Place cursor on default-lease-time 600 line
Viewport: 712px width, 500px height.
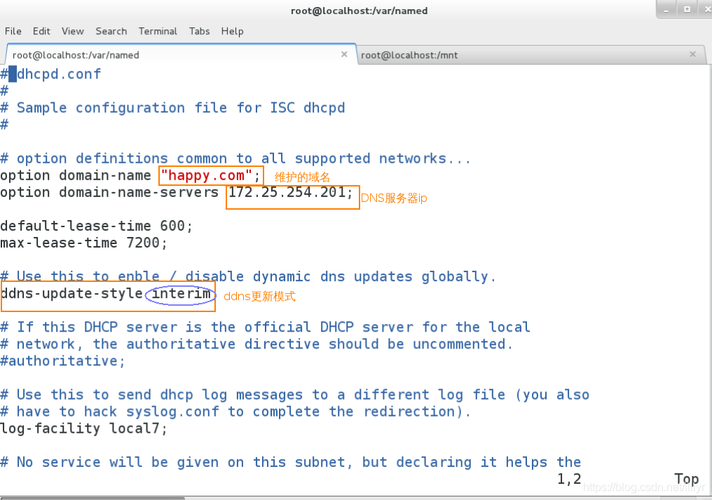[96, 226]
